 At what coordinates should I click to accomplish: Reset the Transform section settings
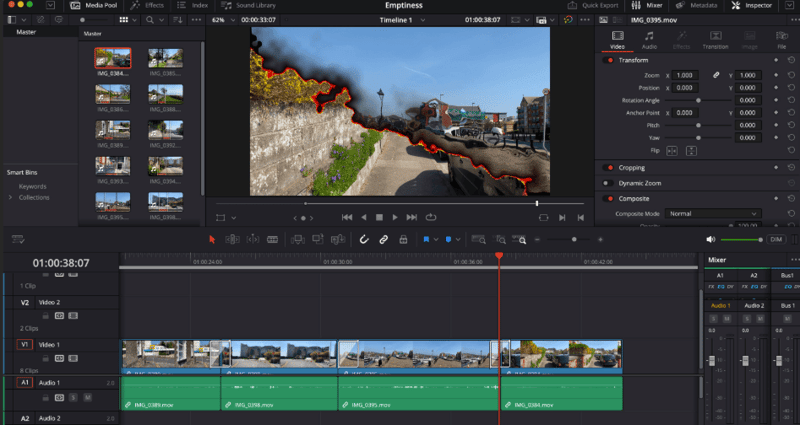[790, 60]
